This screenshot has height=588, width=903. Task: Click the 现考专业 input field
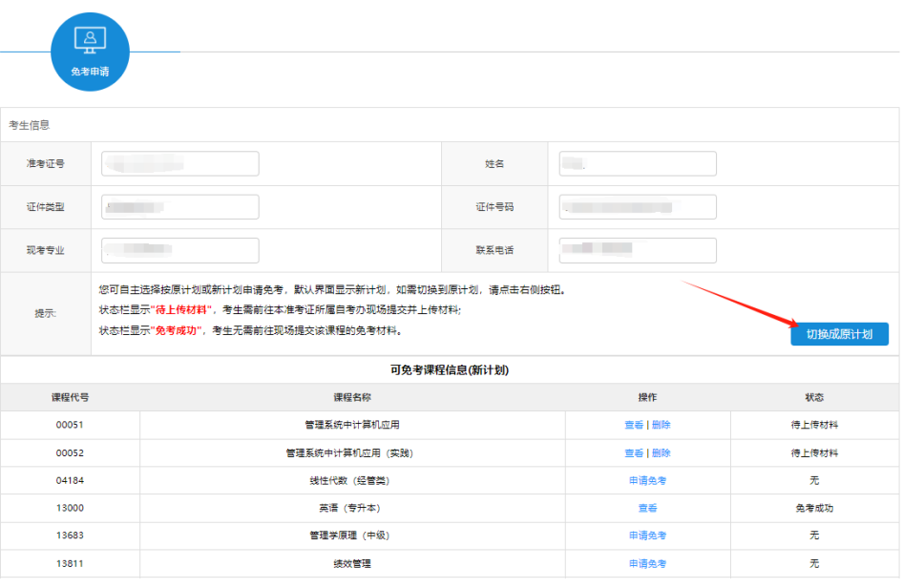[x=179, y=250]
